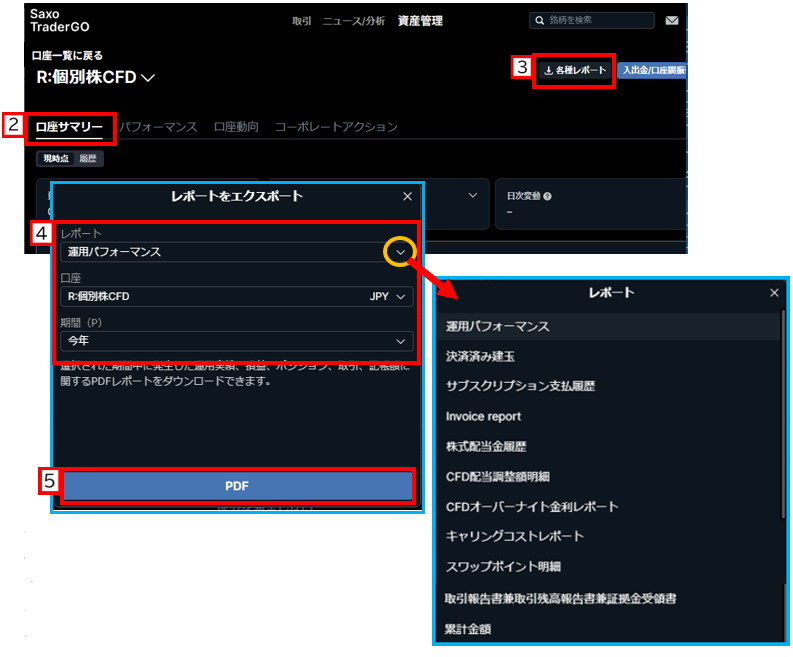Switch to the コーポレートアクション tab
The height and width of the screenshot is (657, 793).
coord(336,127)
